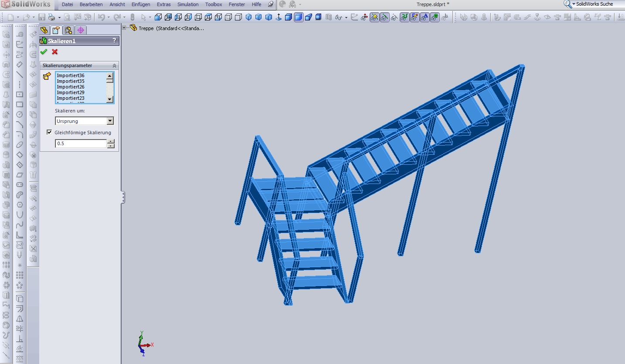
Task: Expand the Treppe tree node
Action: [124, 28]
